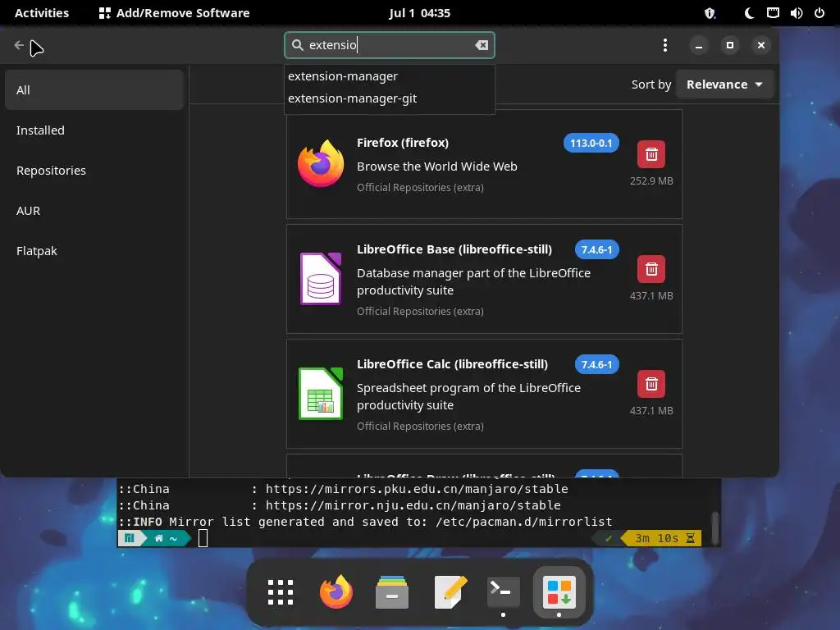Viewport: 840px width, 630px height.
Task: Click the terminal command prompt cursor
Action: (x=203, y=538)
